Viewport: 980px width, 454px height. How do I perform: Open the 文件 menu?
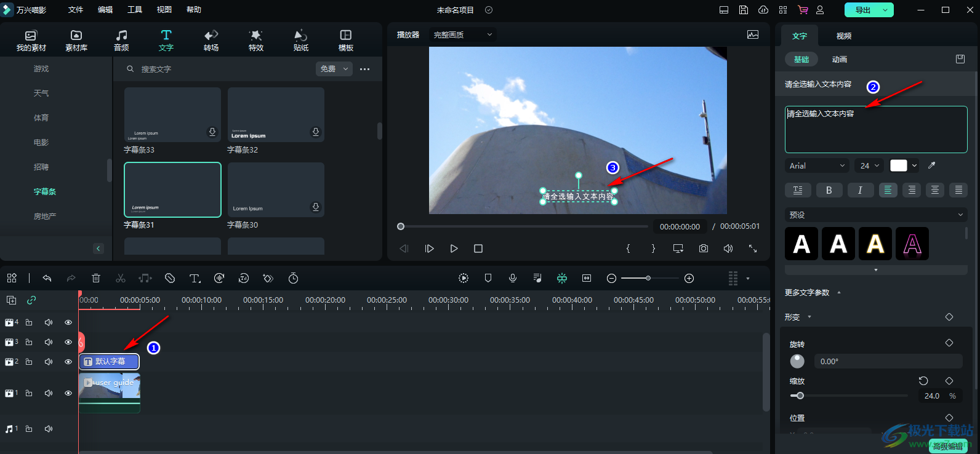pos(76,10)
